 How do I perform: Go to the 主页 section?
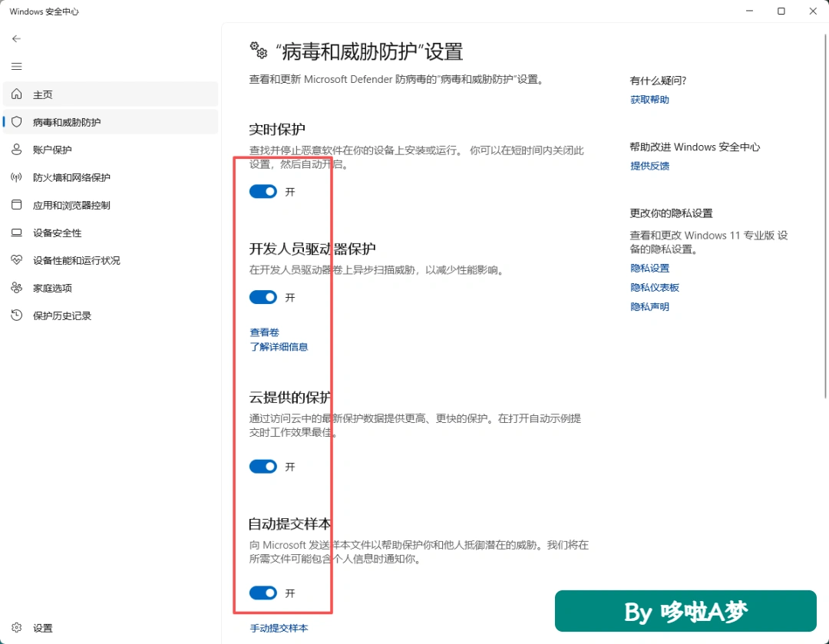[x=111, y=94]
